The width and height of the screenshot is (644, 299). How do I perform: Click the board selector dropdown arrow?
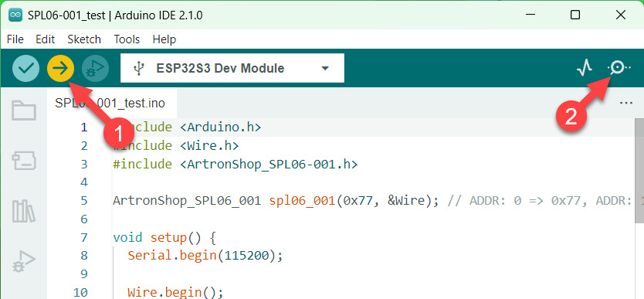pyautogui.click(x=325, y=68)
